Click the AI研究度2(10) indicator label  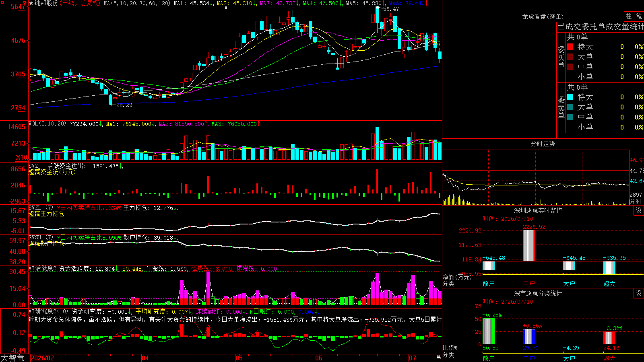(48, 311)
